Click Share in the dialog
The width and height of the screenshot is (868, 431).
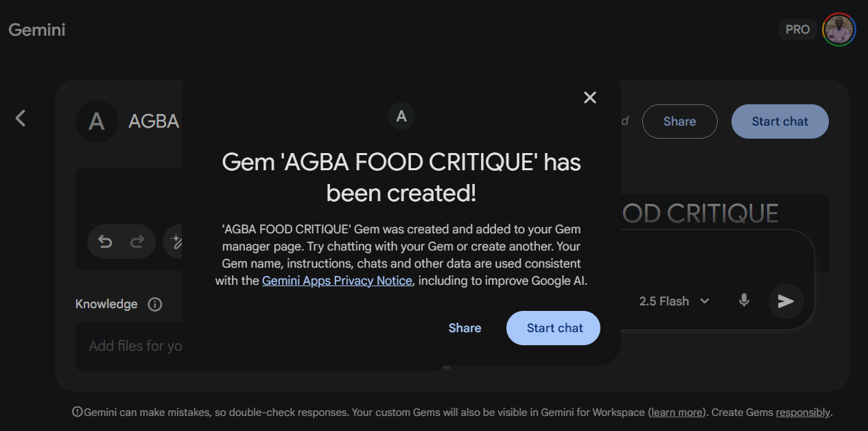465,328
